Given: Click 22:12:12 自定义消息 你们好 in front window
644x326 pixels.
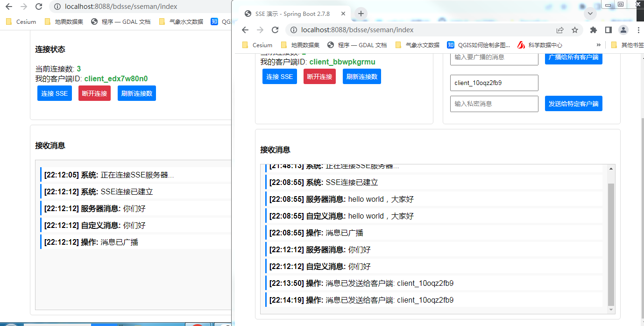Looking at the screenshot, I should point(434,266).
